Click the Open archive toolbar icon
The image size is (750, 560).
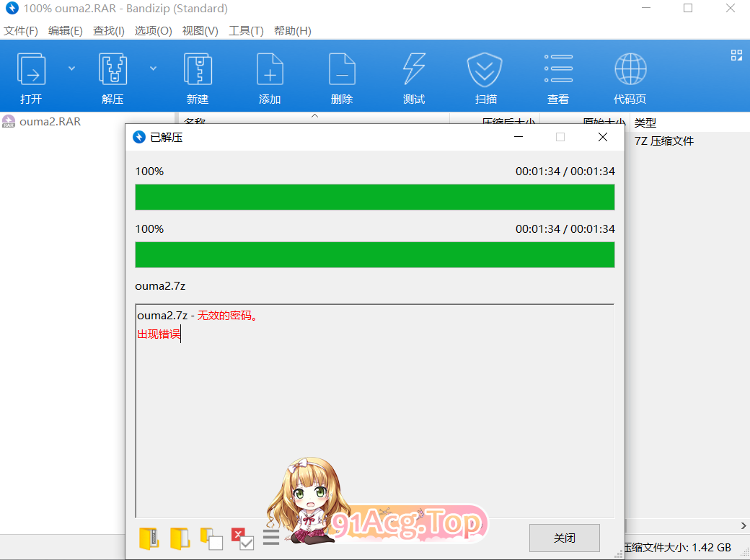(x=31, y=76)
